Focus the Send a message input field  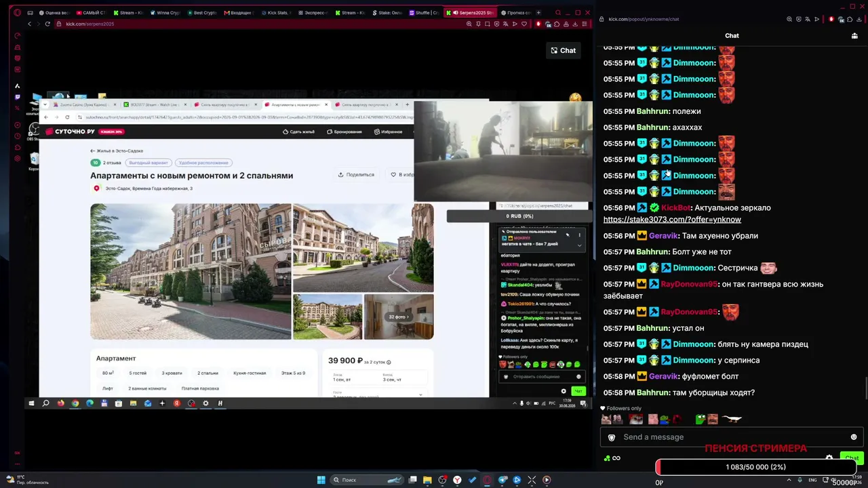click(x=731, y=437)
